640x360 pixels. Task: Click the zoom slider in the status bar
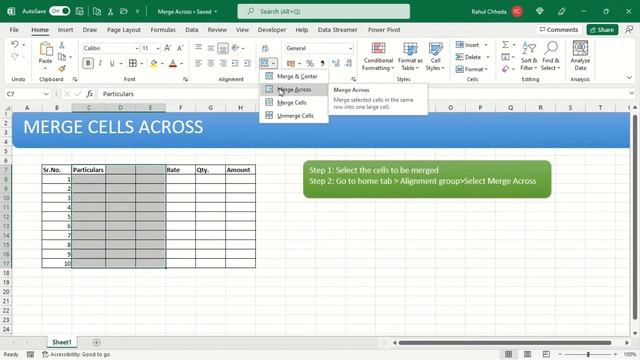point(588,354)
